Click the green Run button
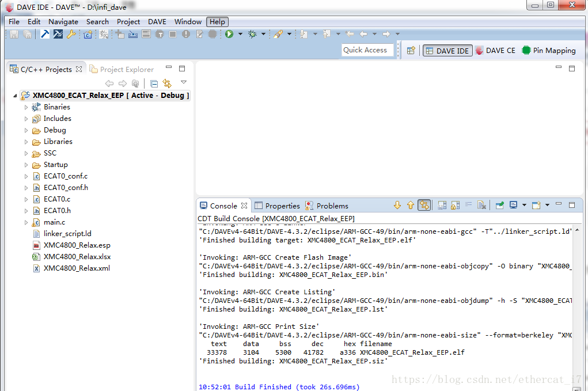This screenshot has height=391, width=588. pyautogui.click(x=229, y=34)
